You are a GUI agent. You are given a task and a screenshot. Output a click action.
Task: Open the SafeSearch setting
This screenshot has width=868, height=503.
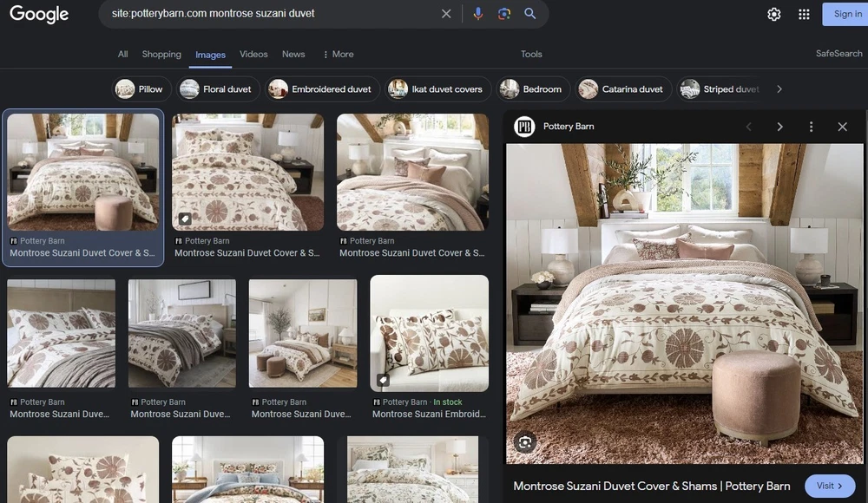(x=838, y=54)
